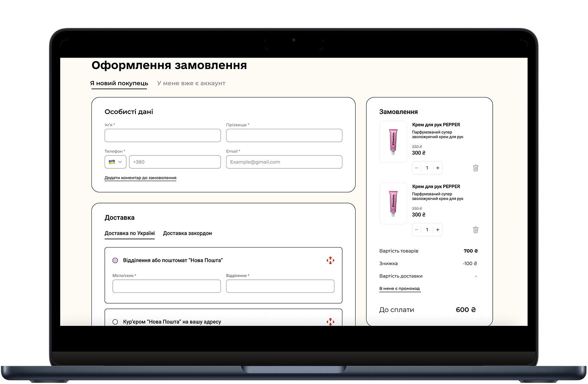Open the Доставка закордон tab
The width and height of the screenshot is (588, 384).
(188, 233)
